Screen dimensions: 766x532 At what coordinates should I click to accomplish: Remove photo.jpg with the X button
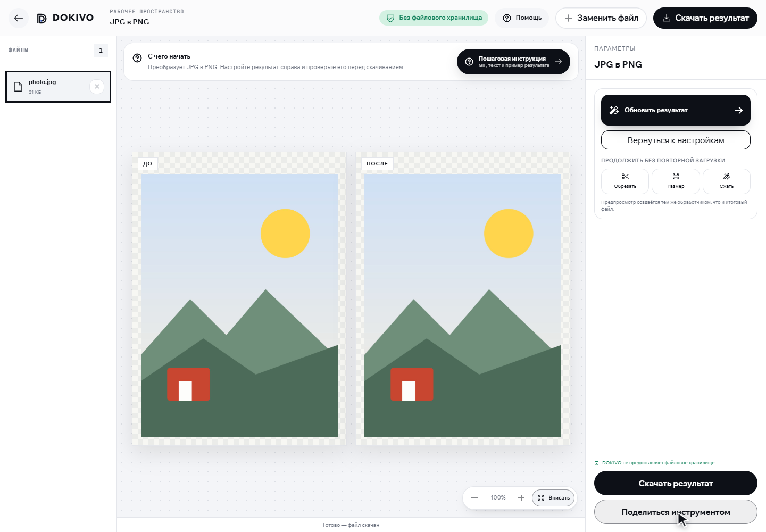pyautogui.click(x=97, y=87)
